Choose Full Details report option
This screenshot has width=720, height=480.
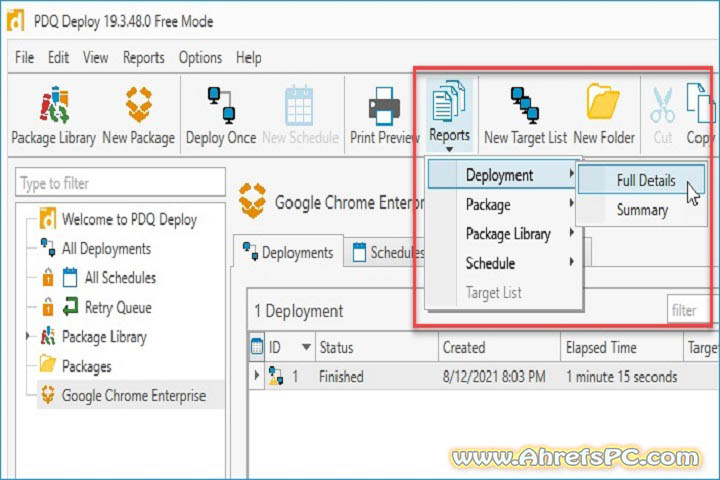tap(641, 180)
